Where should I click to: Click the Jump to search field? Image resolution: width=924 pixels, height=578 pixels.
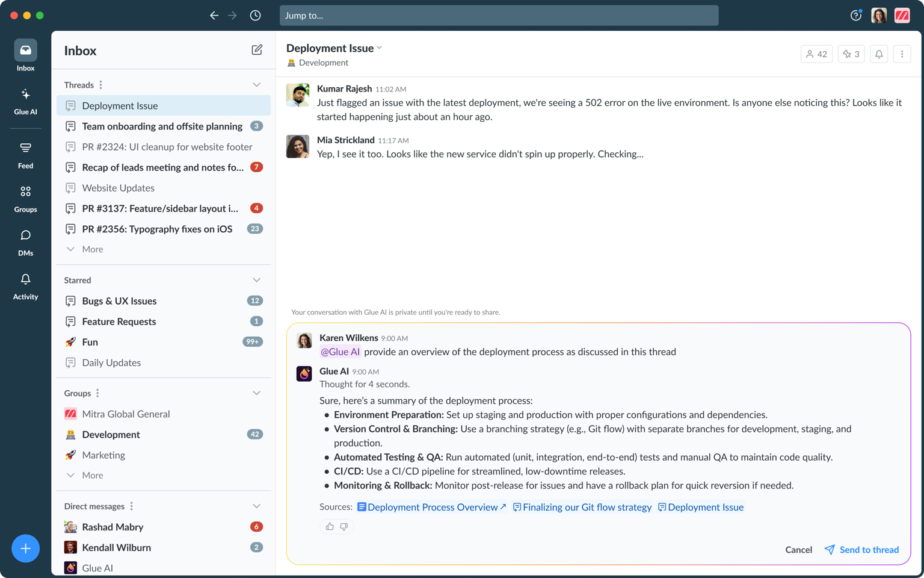(x=499, y=16)
